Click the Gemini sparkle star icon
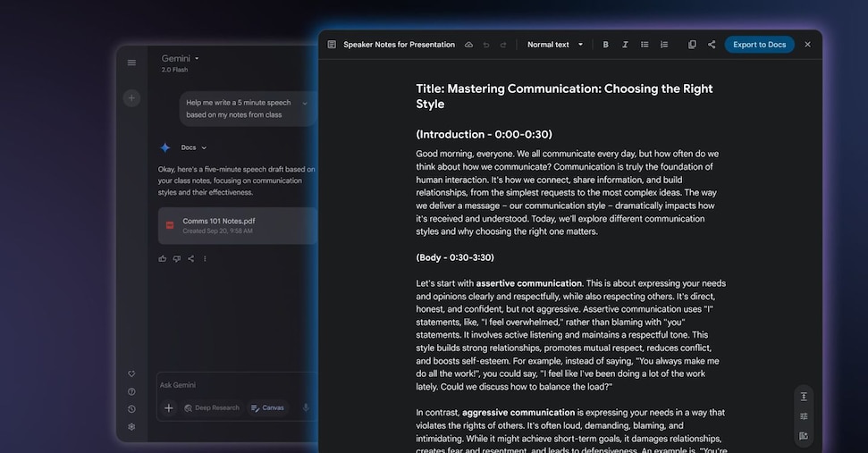Screen dimensions: 868x453 (x=165, y=147)
